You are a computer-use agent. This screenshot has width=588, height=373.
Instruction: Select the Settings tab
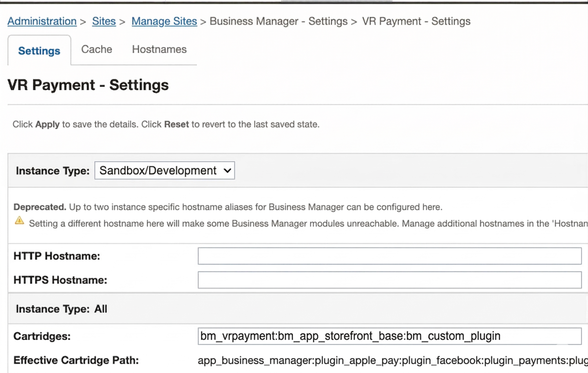click(39, 51)
